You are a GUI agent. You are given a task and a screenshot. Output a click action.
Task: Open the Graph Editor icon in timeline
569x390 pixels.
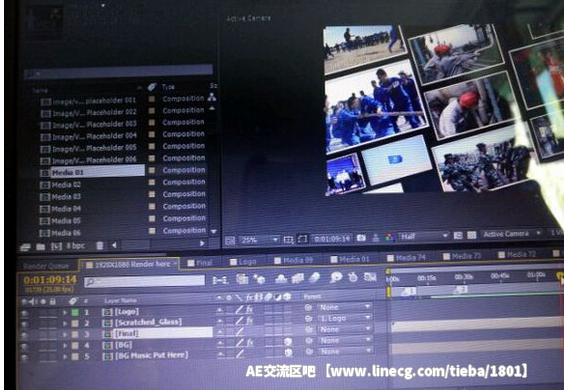pyautogui.click(x=370, y=277)
